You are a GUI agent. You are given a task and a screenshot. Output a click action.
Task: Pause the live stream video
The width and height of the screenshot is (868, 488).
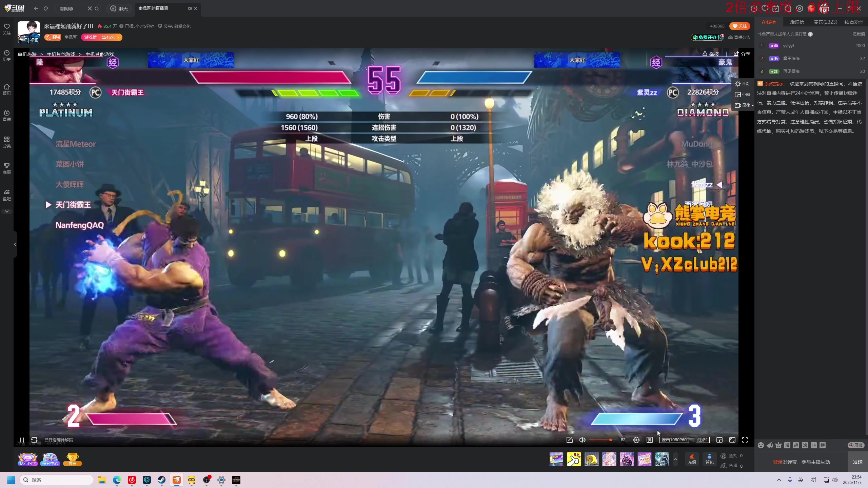[x=22, y=440]
